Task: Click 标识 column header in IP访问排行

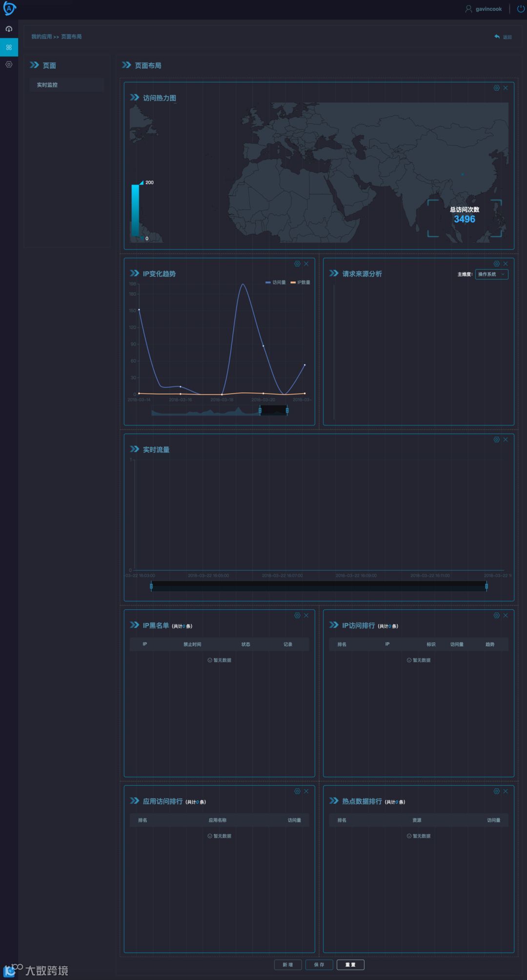Action: click(431, 645)
